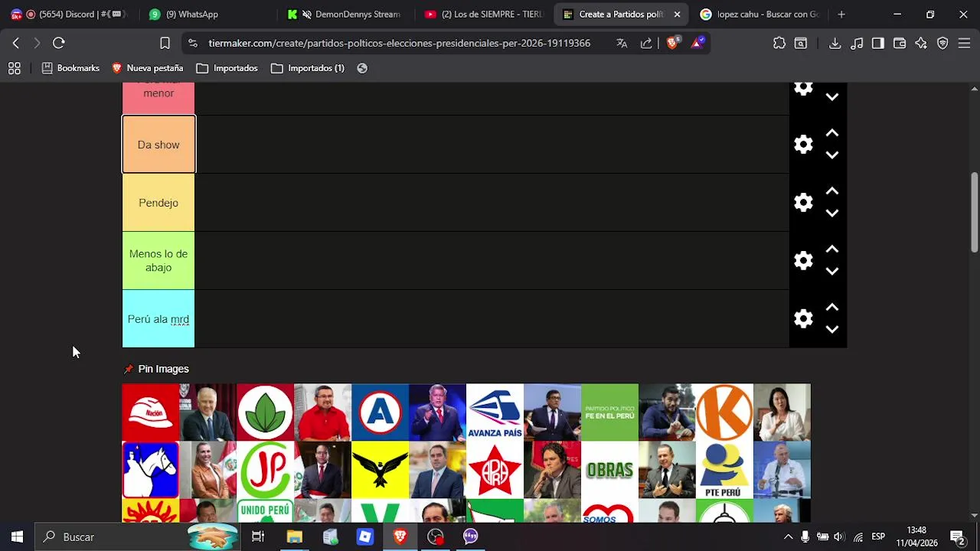Pick the APRA red star logo
This screenshot has height=551, width=980.
coord(495,470)
